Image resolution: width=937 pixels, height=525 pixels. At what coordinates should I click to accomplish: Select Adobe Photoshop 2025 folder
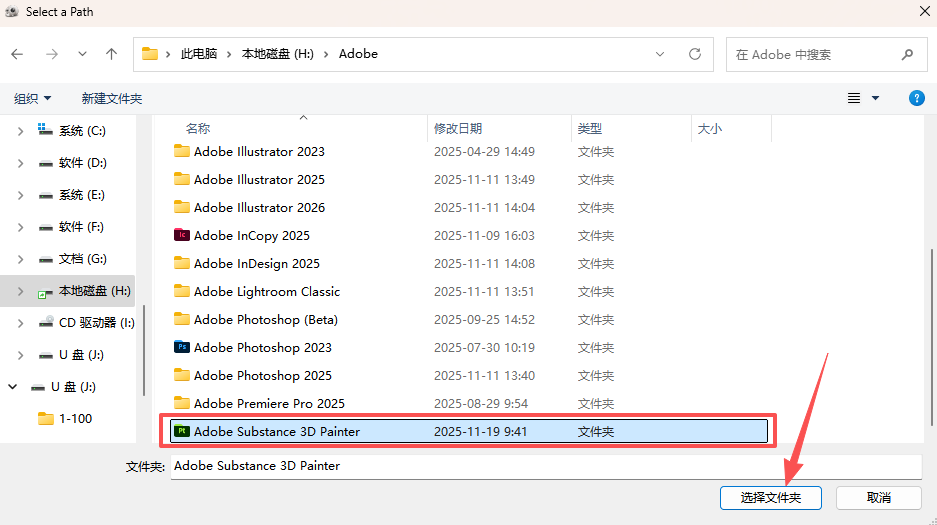point(262,376)
